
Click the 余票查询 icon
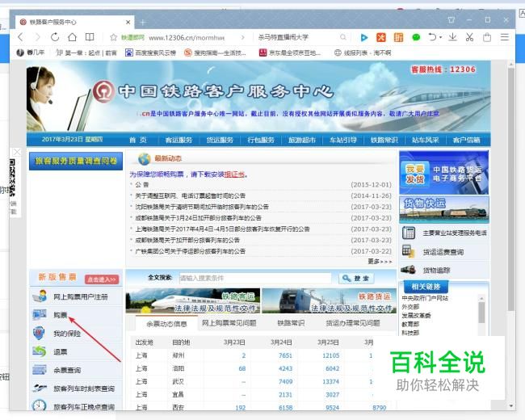pos(40,370)
